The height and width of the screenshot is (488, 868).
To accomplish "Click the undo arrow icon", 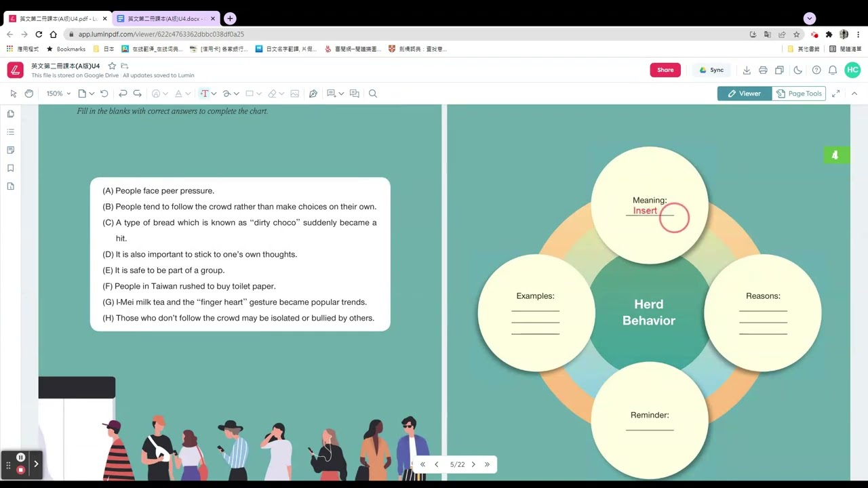I will [x=123, y=94].
